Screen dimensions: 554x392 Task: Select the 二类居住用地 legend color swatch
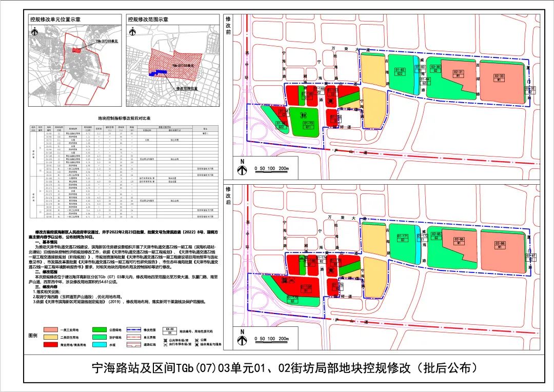click(x=51, y=337)
